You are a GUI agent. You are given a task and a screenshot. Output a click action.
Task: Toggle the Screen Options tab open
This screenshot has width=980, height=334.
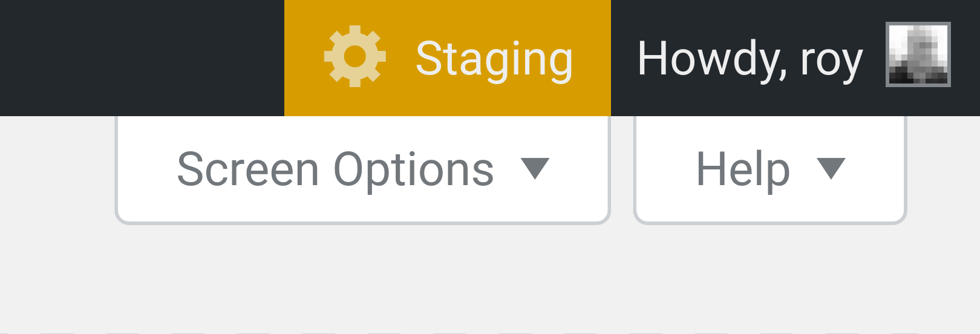click(362, 169)
